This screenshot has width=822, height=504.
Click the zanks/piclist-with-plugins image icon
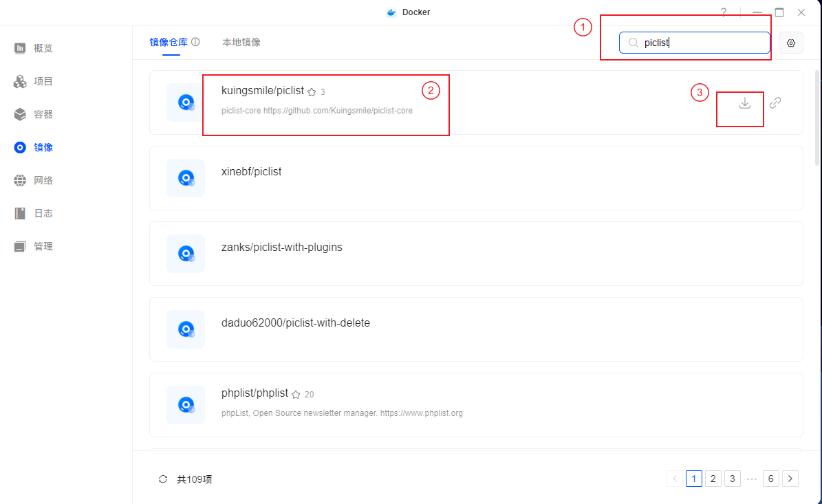186,254
